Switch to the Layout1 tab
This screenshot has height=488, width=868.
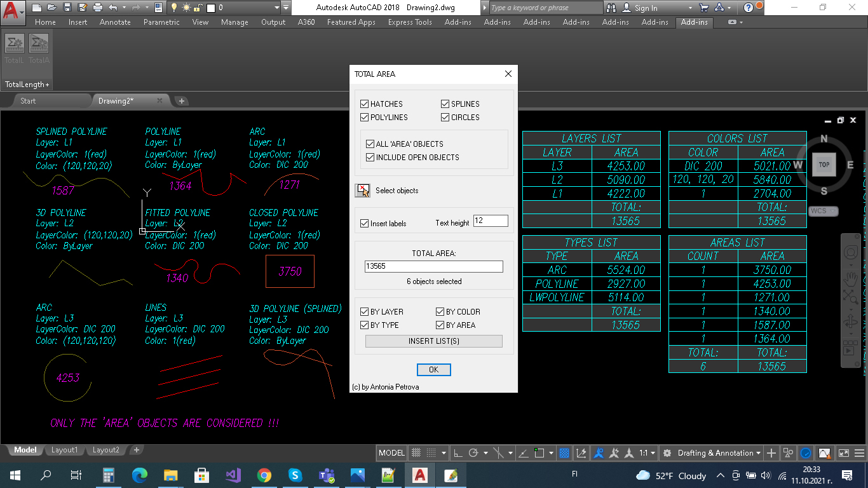[x=64, y=450]
